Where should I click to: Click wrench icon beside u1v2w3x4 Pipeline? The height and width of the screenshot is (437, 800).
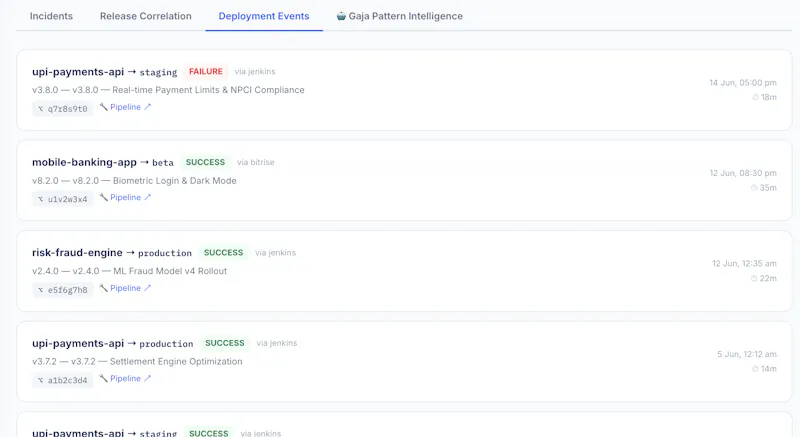[x=104, y=197]
